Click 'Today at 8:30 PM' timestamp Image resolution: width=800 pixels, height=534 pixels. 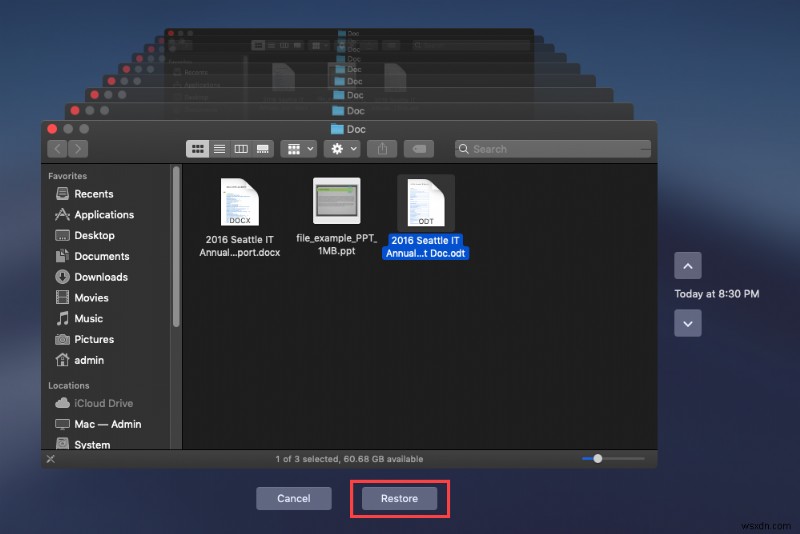point(717,294)
